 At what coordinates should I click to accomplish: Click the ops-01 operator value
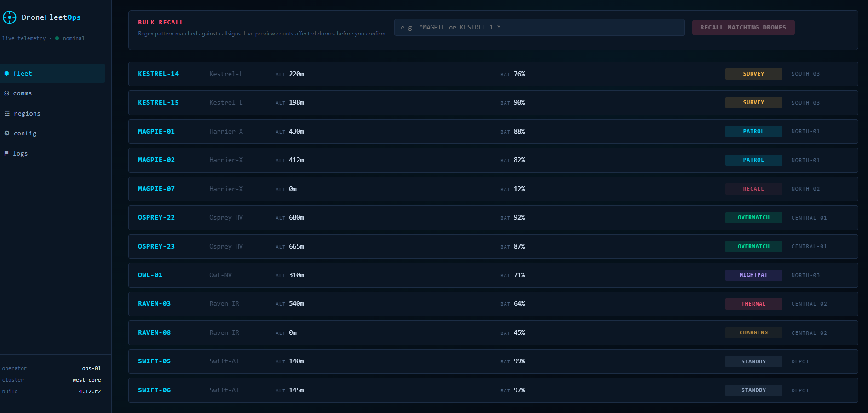pos(92,368)
